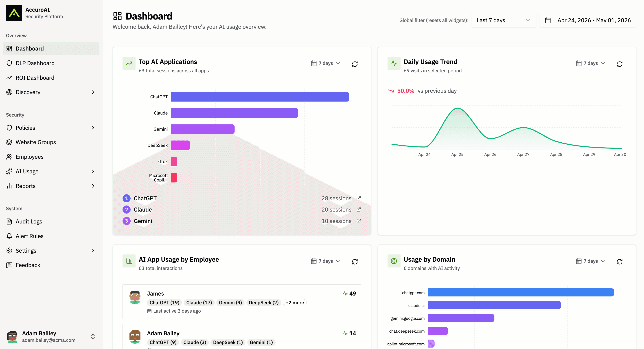Click the ROI Dashboard trend icon
This screenshot has height=349, width=644.
[x=9, y=77]
